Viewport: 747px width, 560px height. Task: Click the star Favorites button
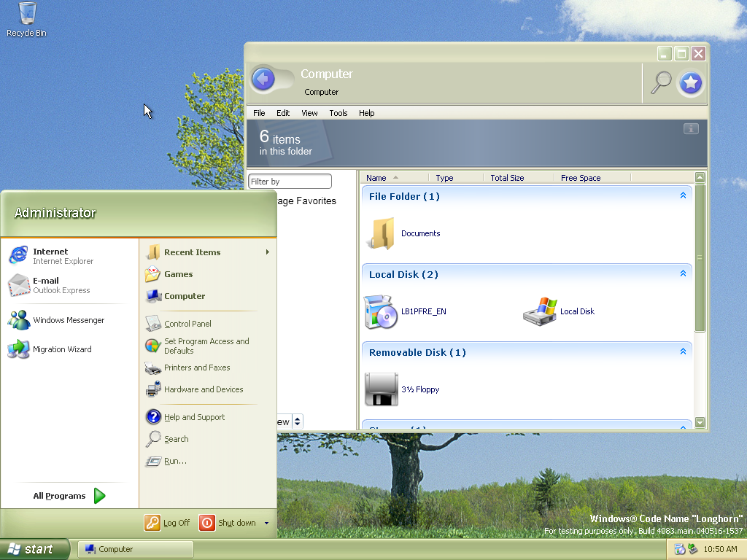click(691, 83)
